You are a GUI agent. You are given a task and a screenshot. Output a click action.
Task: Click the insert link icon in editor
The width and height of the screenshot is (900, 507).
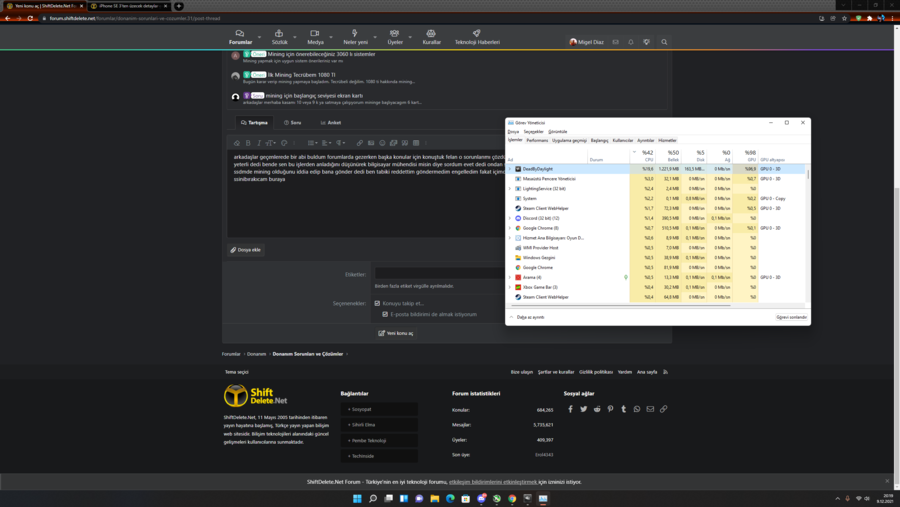coord(360,143)
